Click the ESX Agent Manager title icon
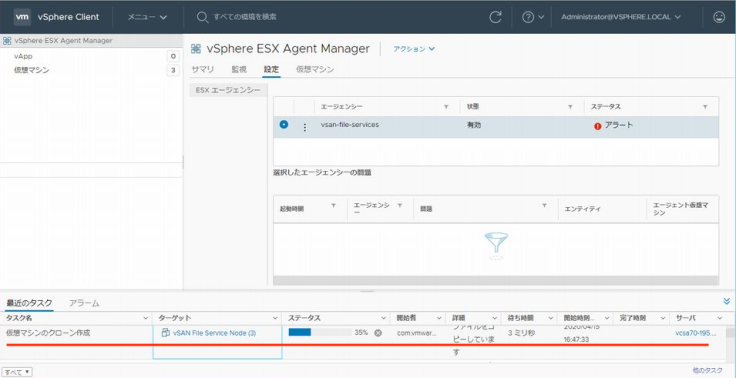Screen dimensions: 736x378 point(196,48)
